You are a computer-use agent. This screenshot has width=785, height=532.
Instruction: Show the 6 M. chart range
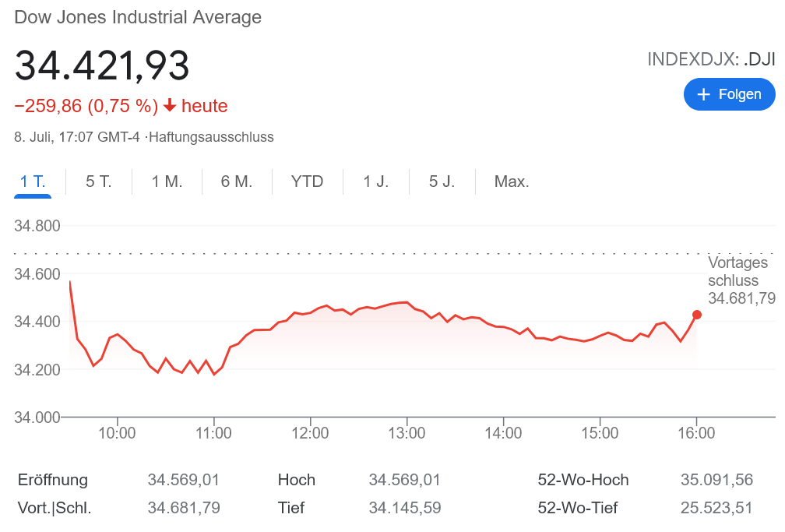(x=237, y=181)
